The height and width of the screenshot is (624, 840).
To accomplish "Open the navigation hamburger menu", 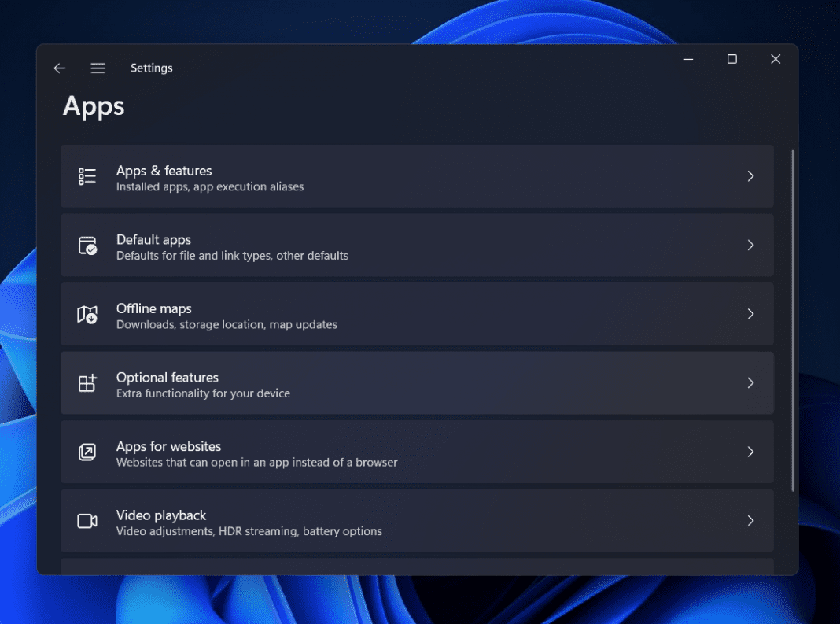I will tap(98, 68).
